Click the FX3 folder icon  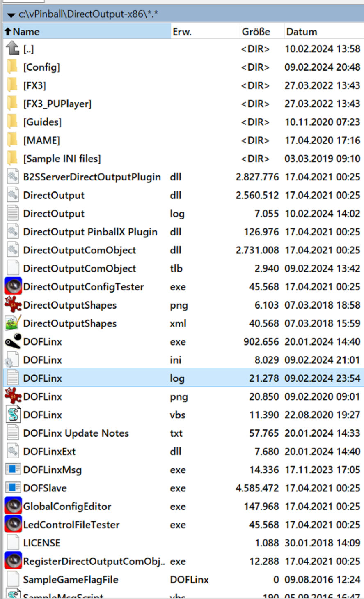pos(13,85)
